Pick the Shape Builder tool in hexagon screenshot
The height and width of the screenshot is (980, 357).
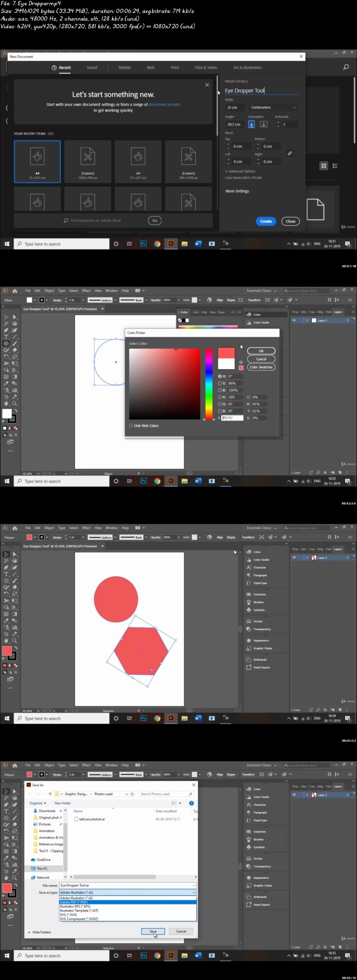(x=6, y=608)
